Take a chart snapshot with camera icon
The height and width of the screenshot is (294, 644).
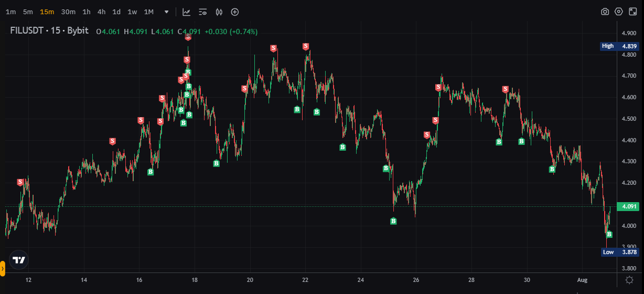605,12
